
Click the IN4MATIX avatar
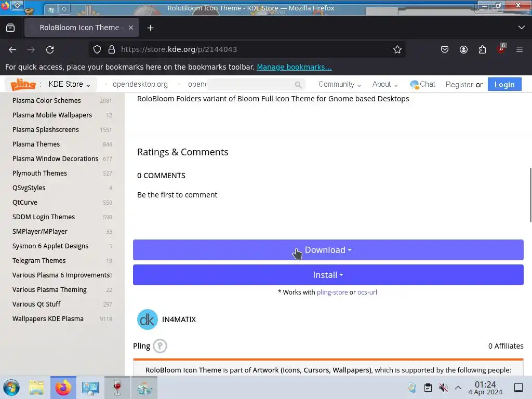pos(147,320)
